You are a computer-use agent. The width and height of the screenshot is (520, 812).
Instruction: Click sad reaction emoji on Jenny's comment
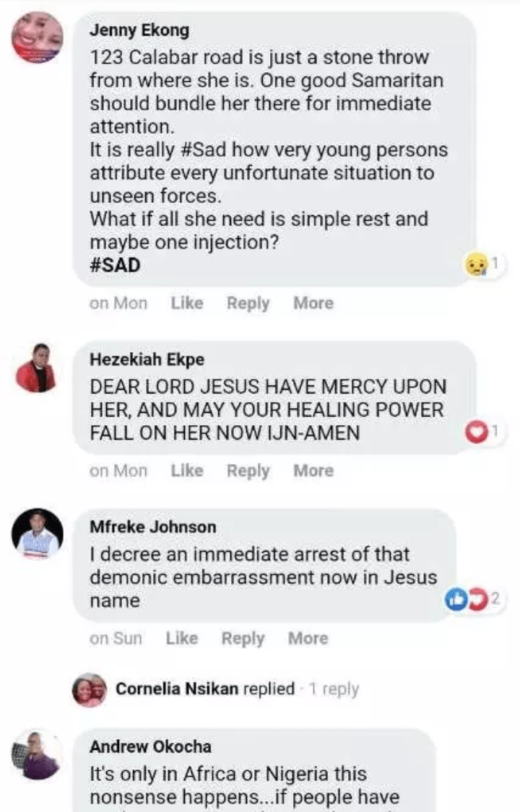pyautogui.click(x=475, y=266)
